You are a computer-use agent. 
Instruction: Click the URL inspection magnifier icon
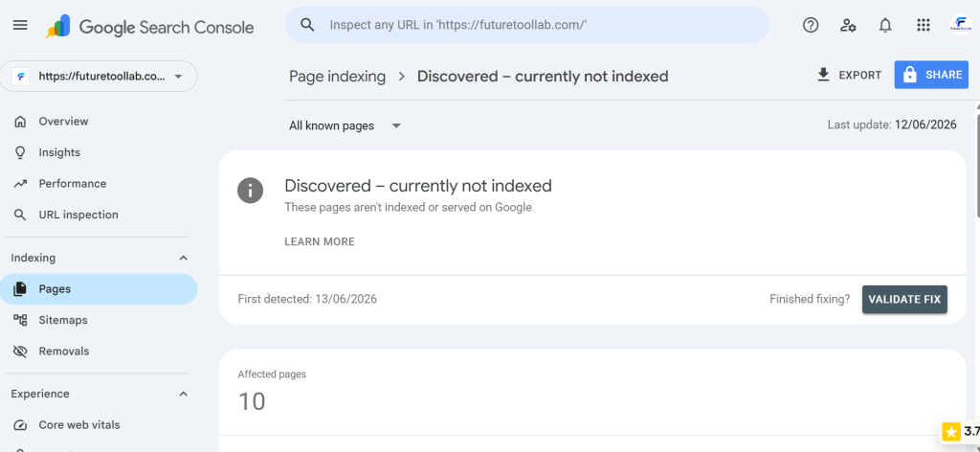[21, 215]
